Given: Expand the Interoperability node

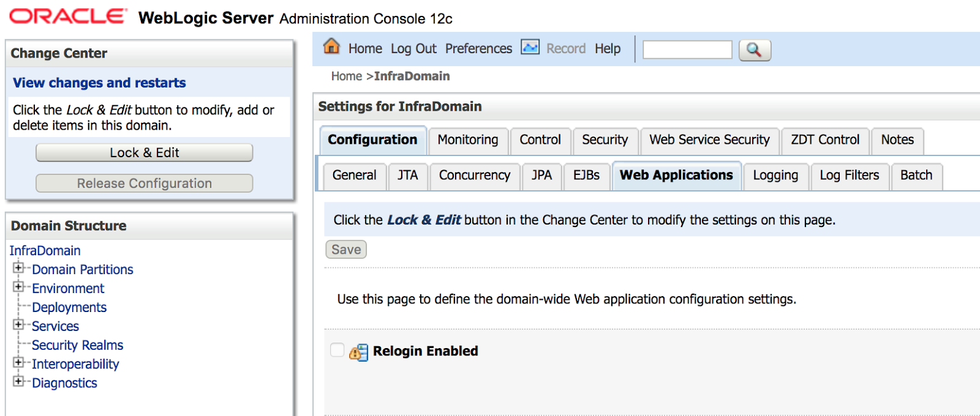Looking at the screenshot, I should point(18,363).
